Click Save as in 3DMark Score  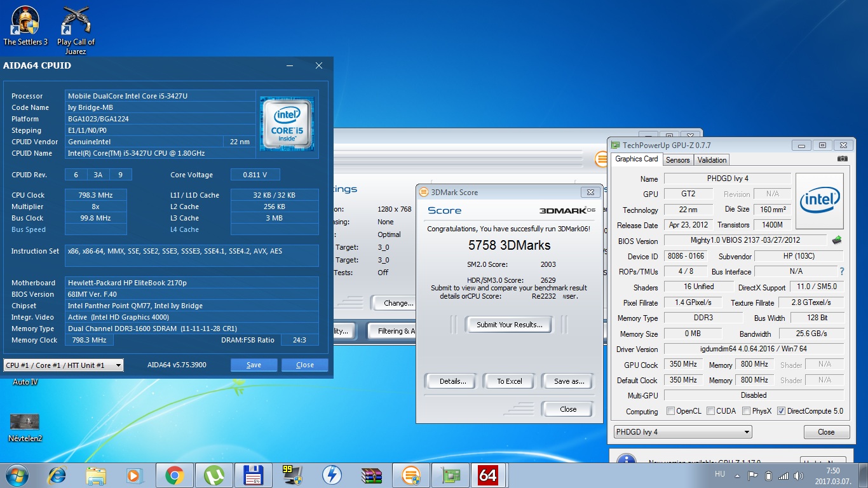(569, 381)
